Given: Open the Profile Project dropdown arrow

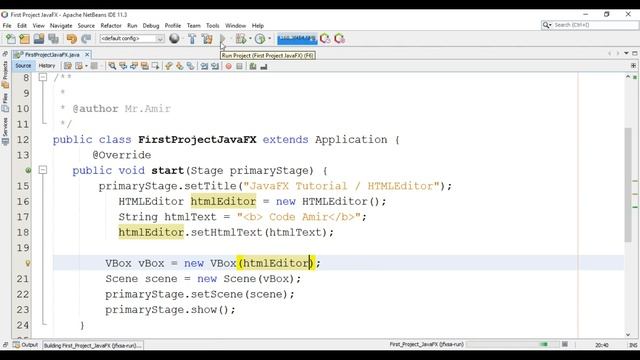Looking at the screenshot, I should pyautogui.click(x=269, y=39).
